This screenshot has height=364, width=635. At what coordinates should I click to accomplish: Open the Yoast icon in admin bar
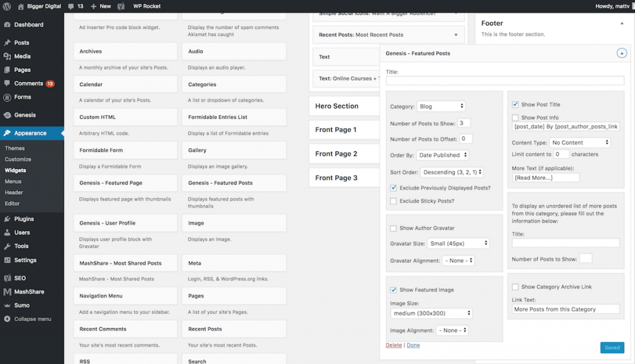pos(121,6)
